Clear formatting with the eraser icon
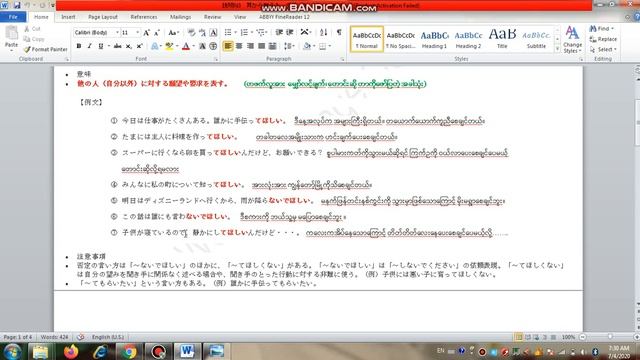640x360 pixels. click(x=191, y=33)
